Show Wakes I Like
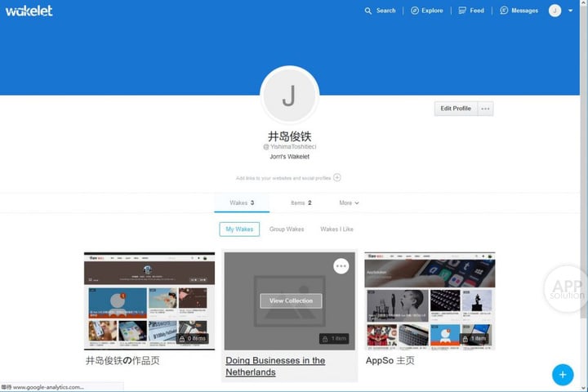The image size is (588, 392). click(x=336, y=229)
